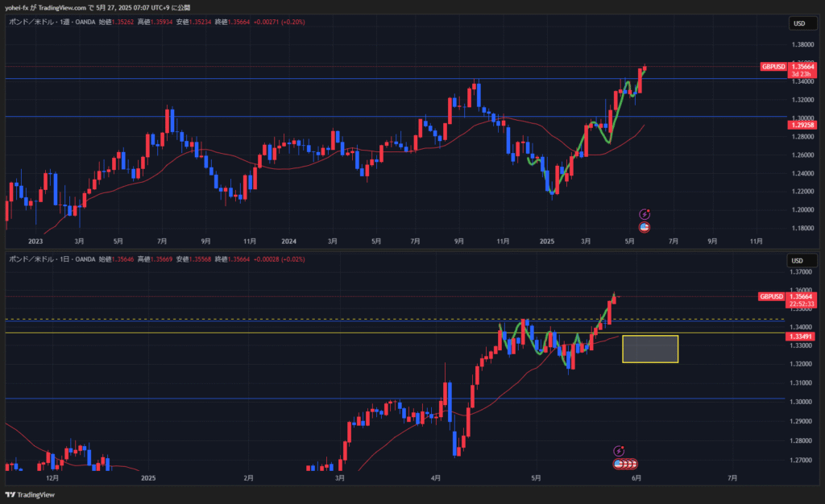Click the 2025 label on daily time axis
The width and height of the screenshot is (825, 504).
click(148, 477)
